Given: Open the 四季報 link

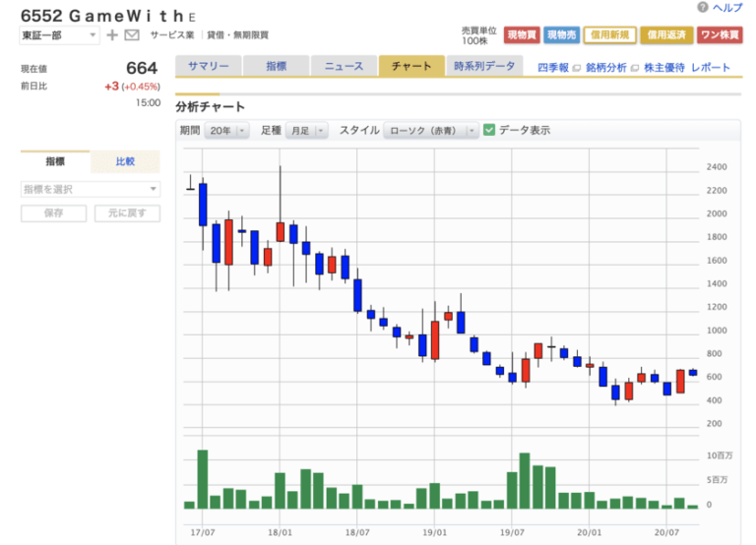Looking at the screenshot, I should [x=556, y=68].
